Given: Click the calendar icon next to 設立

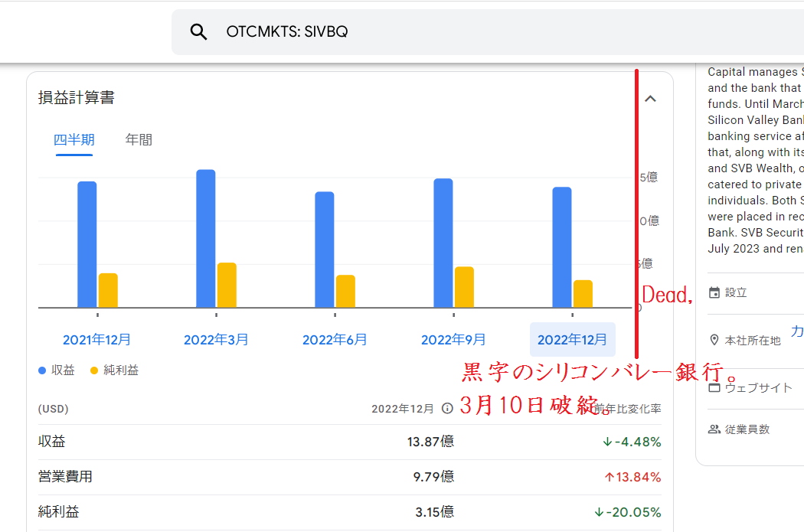Looking at the screenshot, I should coord(714,292).
